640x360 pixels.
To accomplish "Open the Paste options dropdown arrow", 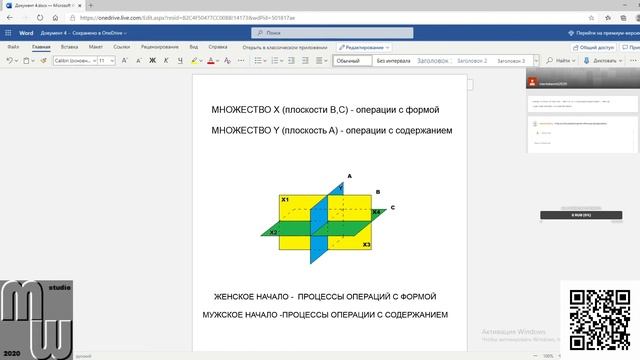I will (33, 61).
